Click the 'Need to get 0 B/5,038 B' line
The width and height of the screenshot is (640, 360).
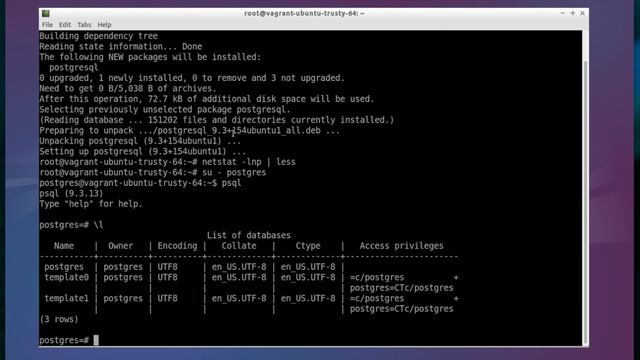[x=128, y=89]
